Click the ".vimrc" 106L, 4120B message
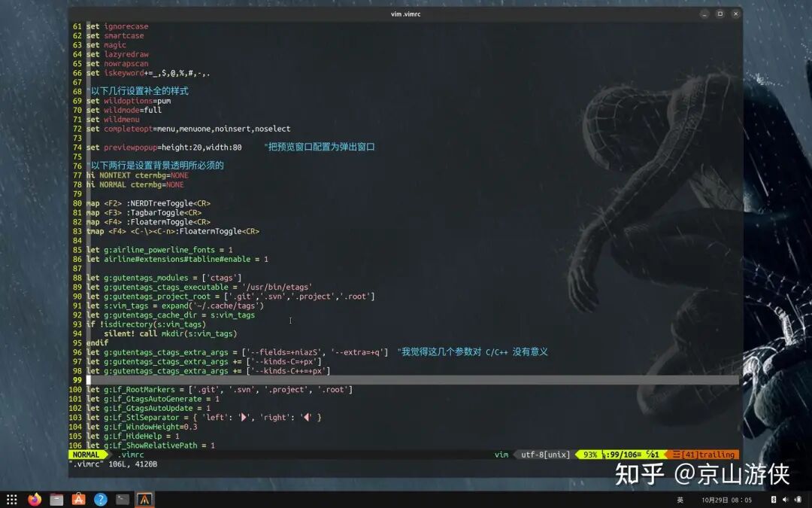The height and width of the screenshot is (508, 812). pyautogui.click(x=114, y=464)
